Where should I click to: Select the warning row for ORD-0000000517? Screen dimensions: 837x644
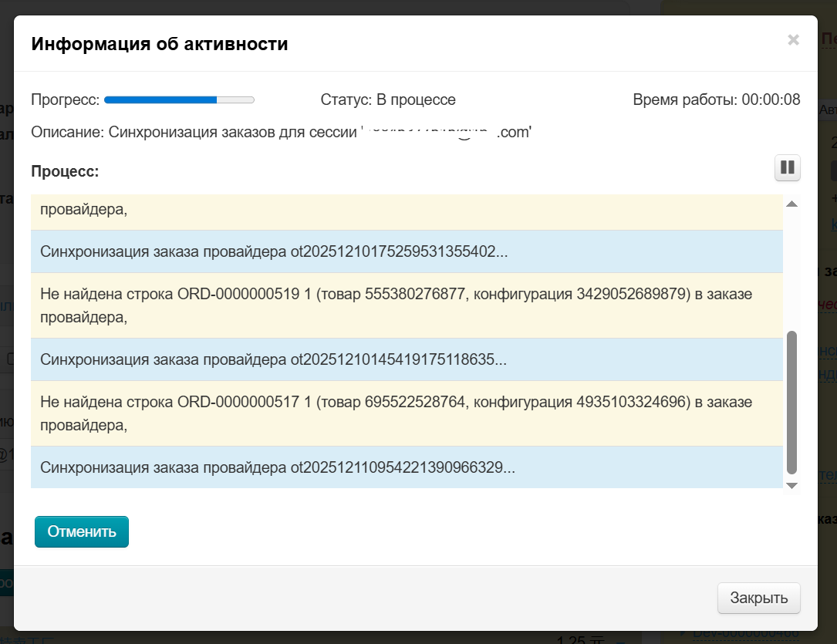(x=407, y=413)
